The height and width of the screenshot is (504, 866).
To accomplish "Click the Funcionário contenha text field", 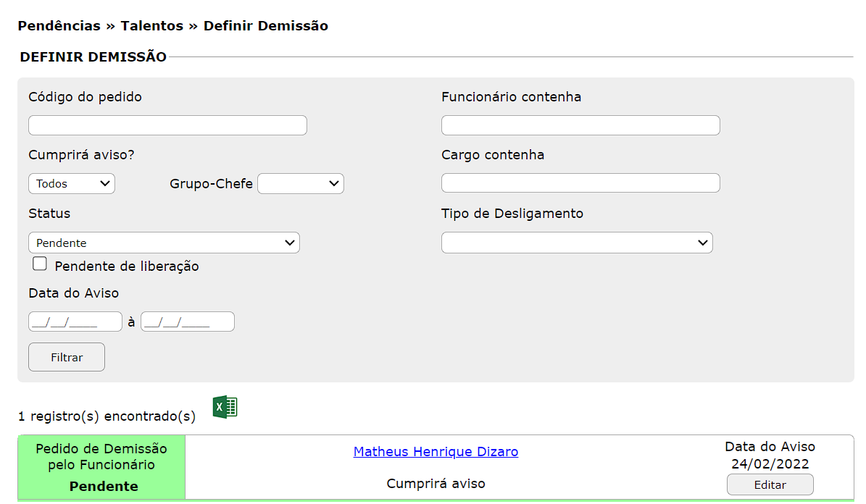I will click(580, 125).
